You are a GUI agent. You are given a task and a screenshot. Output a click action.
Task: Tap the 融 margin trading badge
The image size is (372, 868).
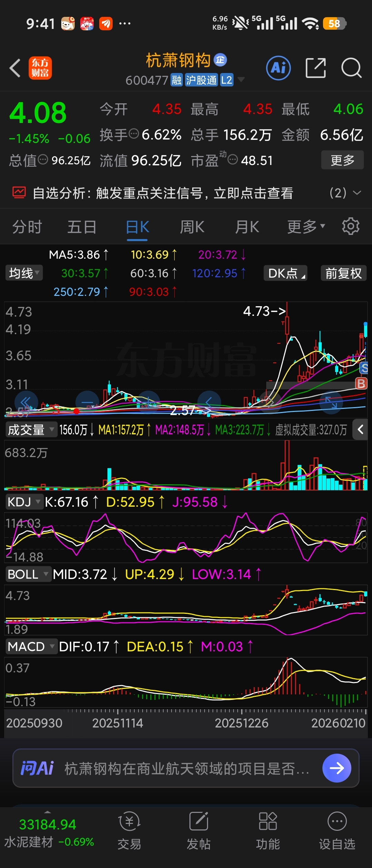coord(177,80)
